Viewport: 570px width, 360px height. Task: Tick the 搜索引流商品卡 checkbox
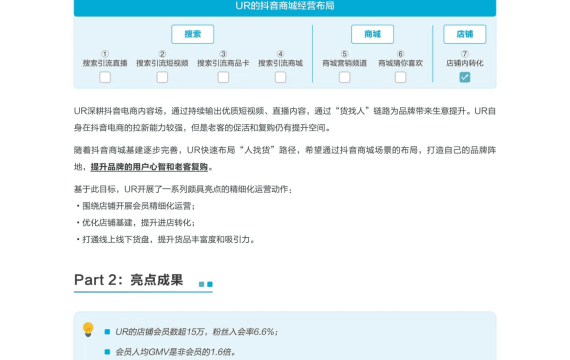pyautogui.click(x=223, y=77)
